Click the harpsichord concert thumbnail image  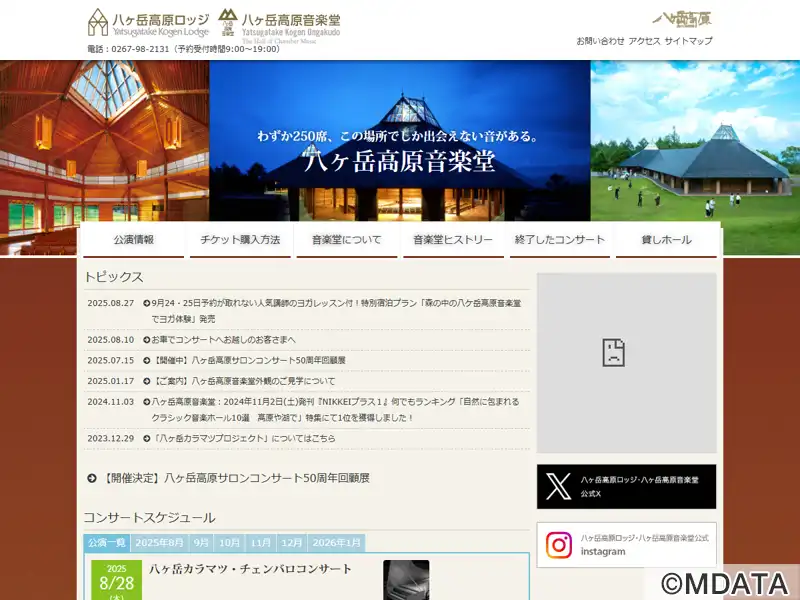[406, 580]
